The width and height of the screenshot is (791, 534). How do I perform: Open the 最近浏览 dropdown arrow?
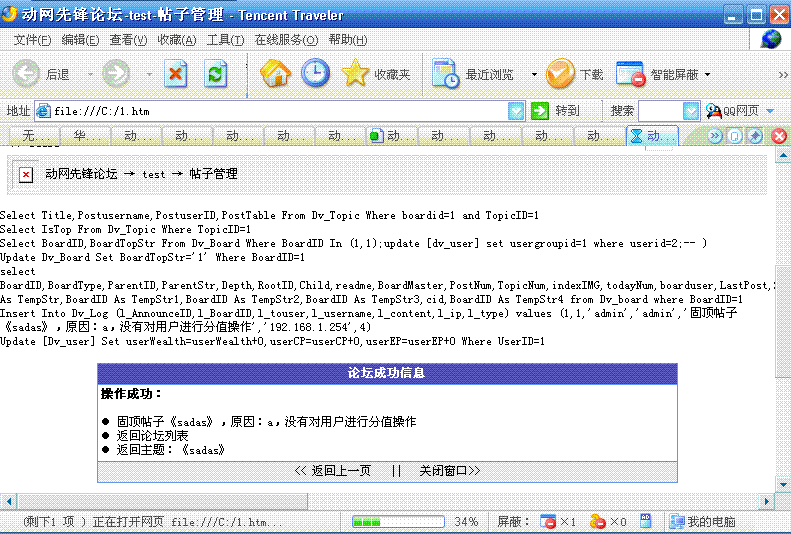coord(534,75)
